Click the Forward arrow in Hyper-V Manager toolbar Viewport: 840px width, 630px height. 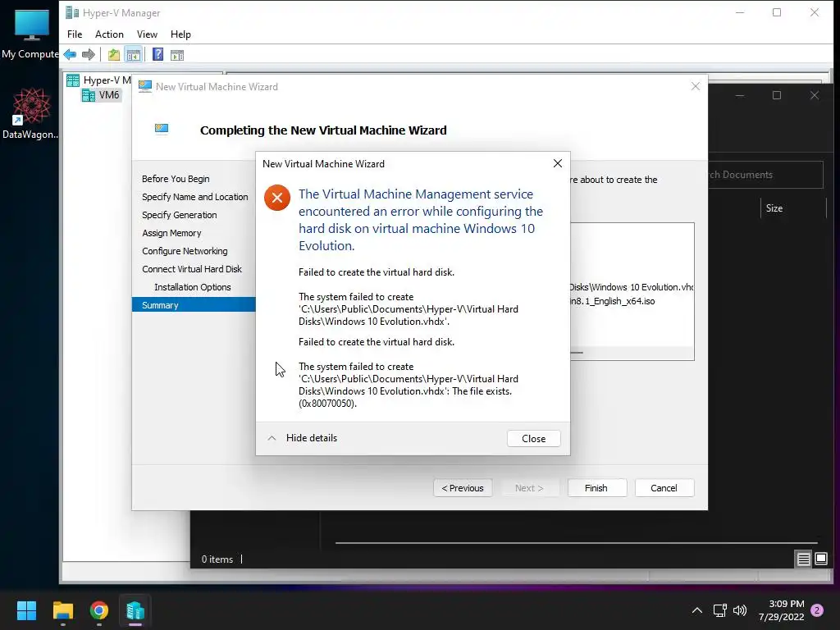click(89, 54)
